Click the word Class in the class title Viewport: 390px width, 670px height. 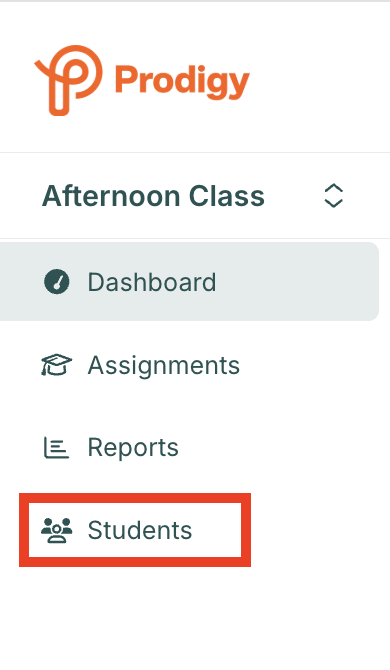(226, 196)
